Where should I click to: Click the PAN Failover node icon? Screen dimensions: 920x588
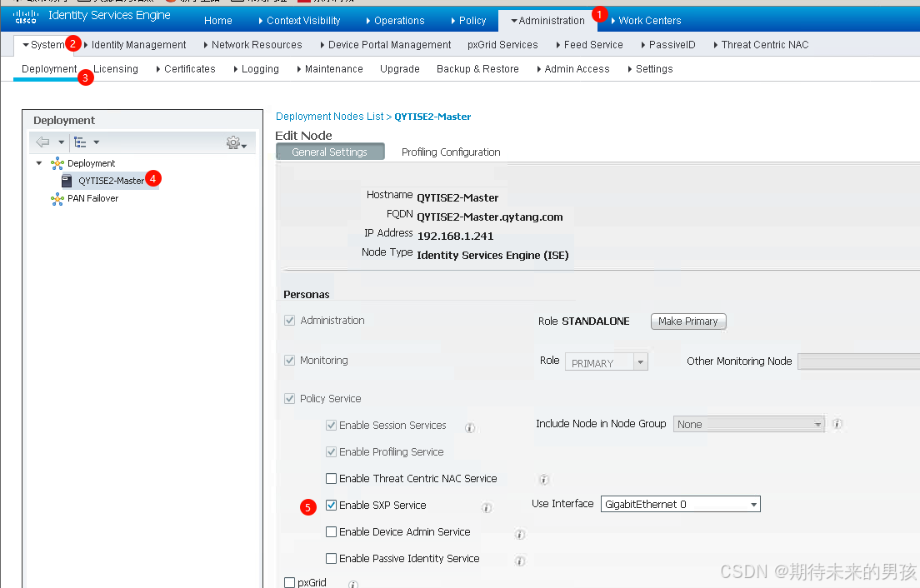57,199
